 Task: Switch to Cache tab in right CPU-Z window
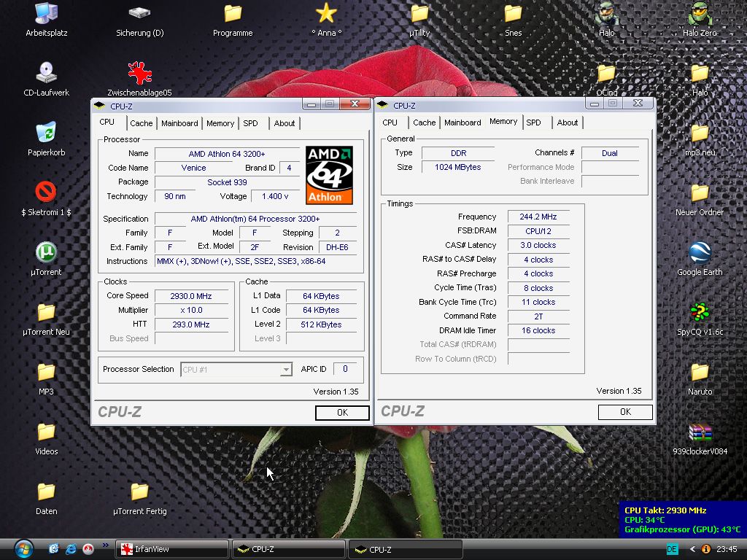pyautogui.click(x=425, y=122)
